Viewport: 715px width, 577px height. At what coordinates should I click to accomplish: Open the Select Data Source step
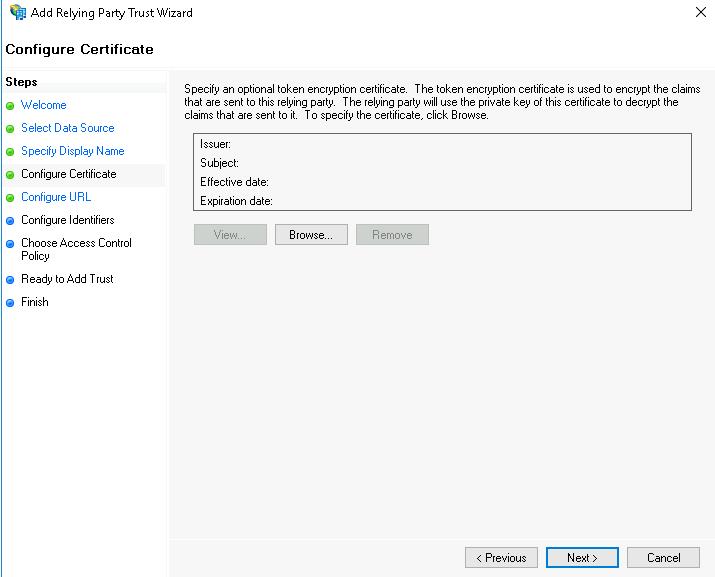[x=67, y=128]
